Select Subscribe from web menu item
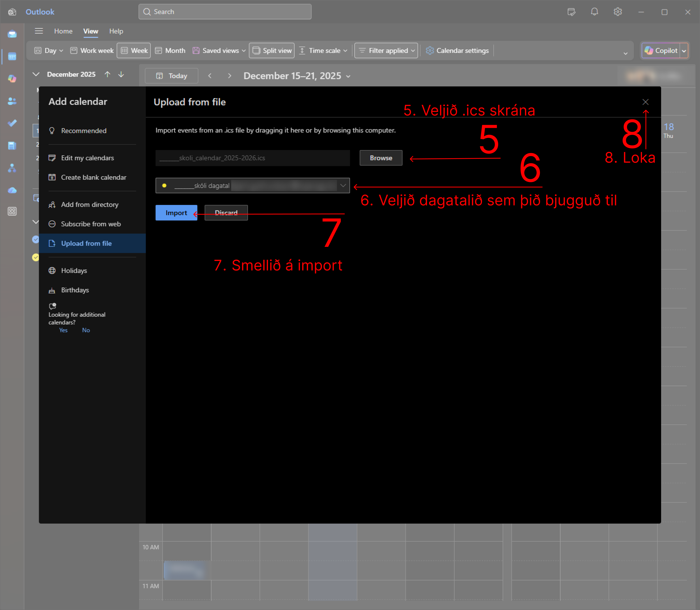Image resolution: width=700 pixels, height=610 pixels. (x=91, y=224)
